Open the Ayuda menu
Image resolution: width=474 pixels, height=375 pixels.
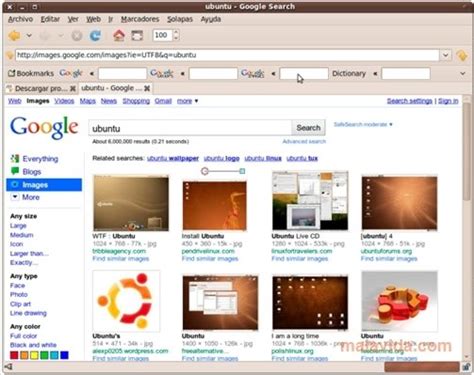tap(211, 19)
